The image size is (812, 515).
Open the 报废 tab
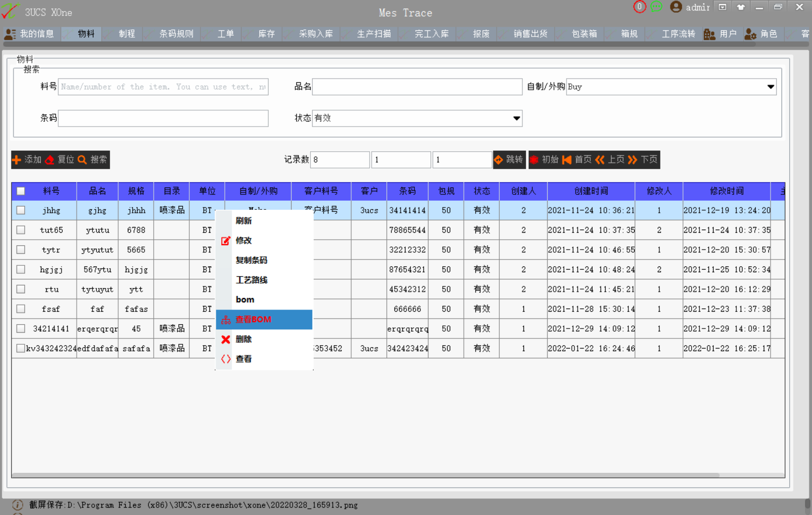pyautogui.click(x=477, y=34)
